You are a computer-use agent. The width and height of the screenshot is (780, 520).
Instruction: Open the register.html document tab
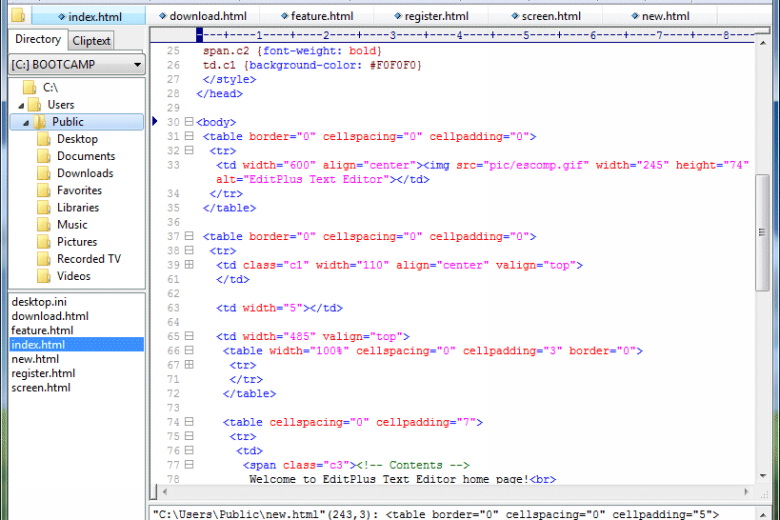[431, 16]
